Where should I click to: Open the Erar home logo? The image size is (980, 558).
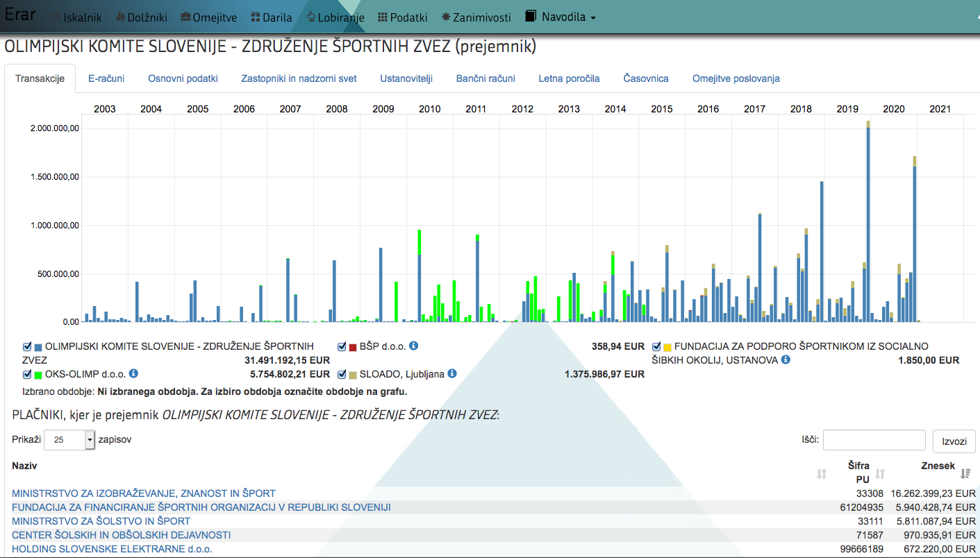pos(19,15)
